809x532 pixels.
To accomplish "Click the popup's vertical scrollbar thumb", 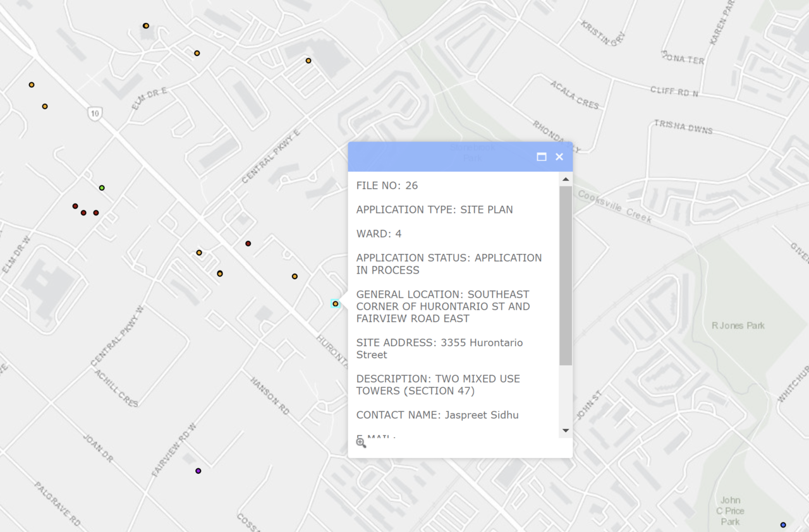I will point(565,275).
